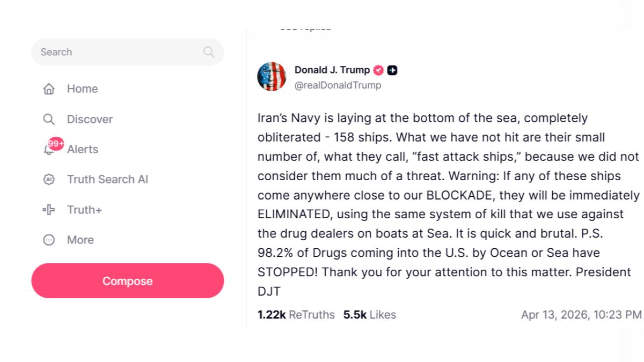This screenshot has height=362, width=644.
Task: Click the Truth Search AI icon
Action: point(49,180)
